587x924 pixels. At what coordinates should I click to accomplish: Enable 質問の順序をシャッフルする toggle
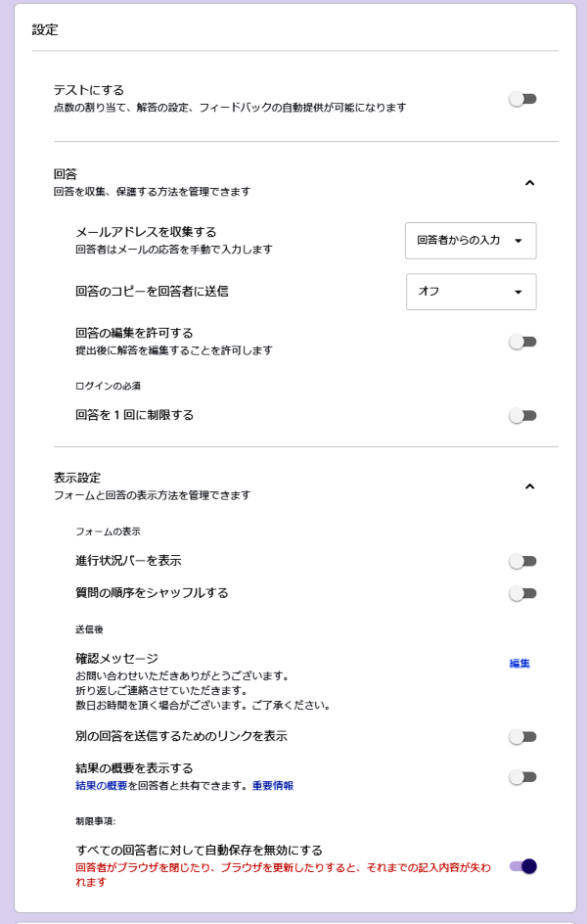pos(522,593)
